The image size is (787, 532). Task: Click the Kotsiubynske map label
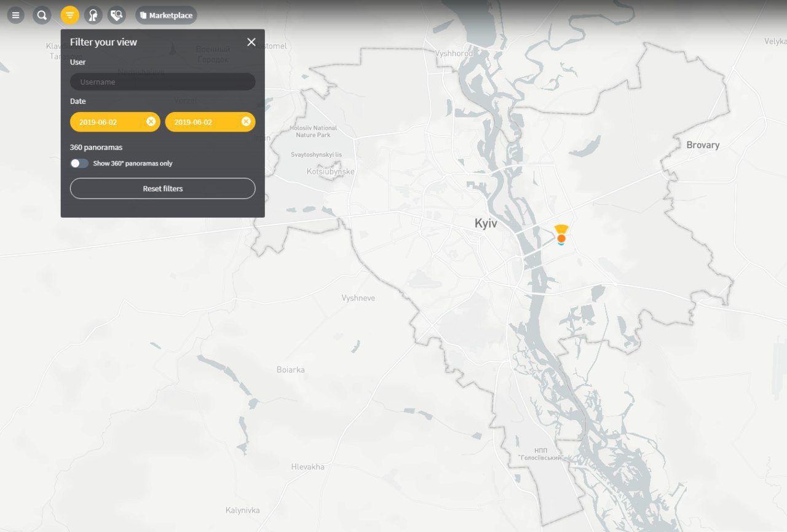click(x=331, y=172)
